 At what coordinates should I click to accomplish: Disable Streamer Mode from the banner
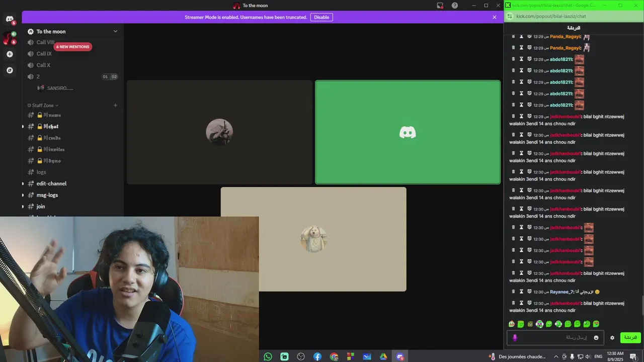[321, 17]
